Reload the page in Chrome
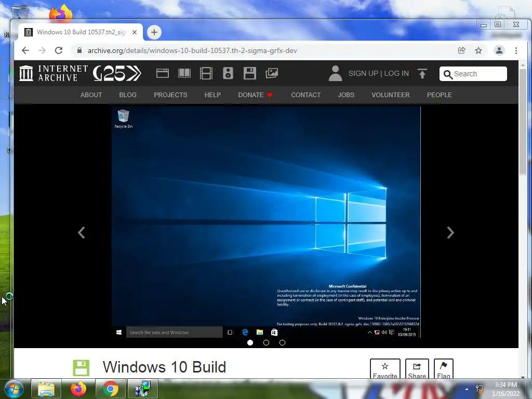Screen dimensions: 532x399 [59, 50]
